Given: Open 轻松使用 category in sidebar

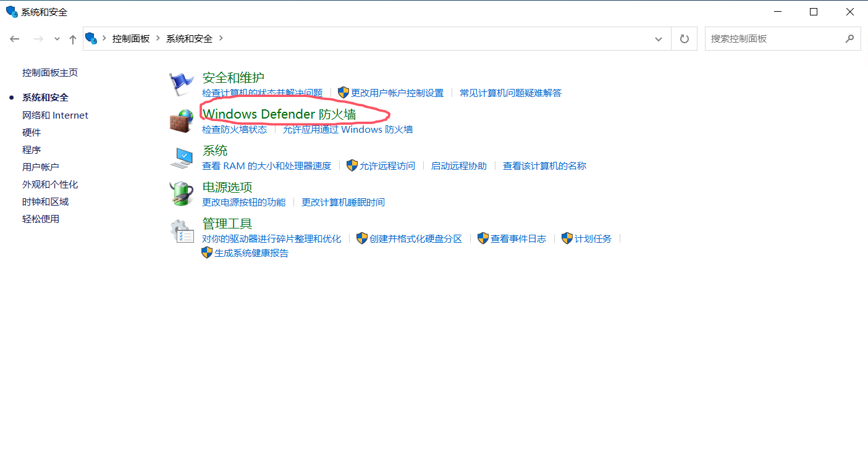Looking at the screenshot, I should (x=41, y=219).
